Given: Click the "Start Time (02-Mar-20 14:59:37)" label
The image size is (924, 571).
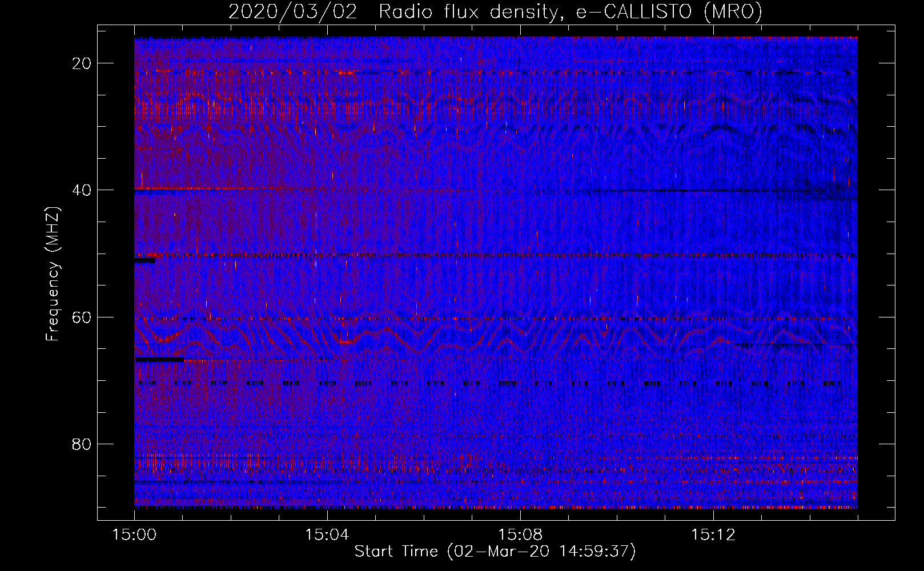Looking at the screenshot, I should [x=495, y=552].
